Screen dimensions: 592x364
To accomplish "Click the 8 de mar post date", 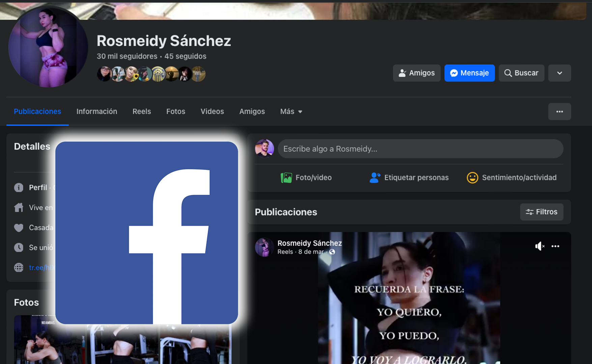I will click(x=311, y=252).
